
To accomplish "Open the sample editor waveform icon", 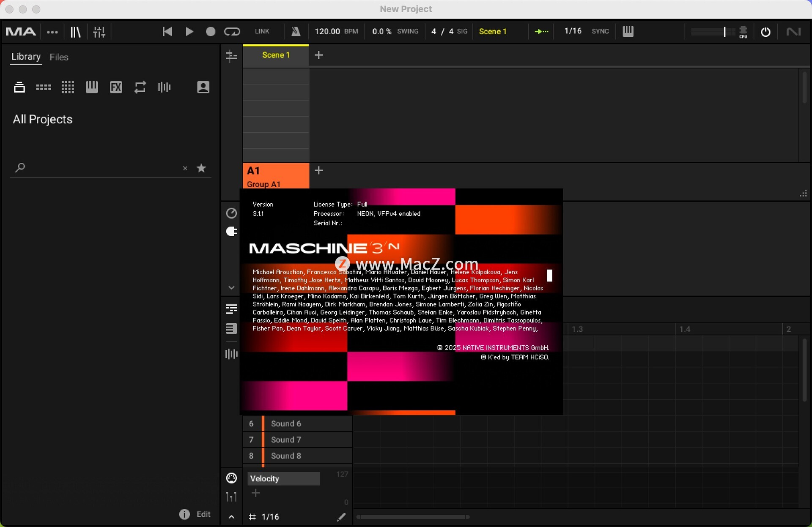I will pos(231,354).
